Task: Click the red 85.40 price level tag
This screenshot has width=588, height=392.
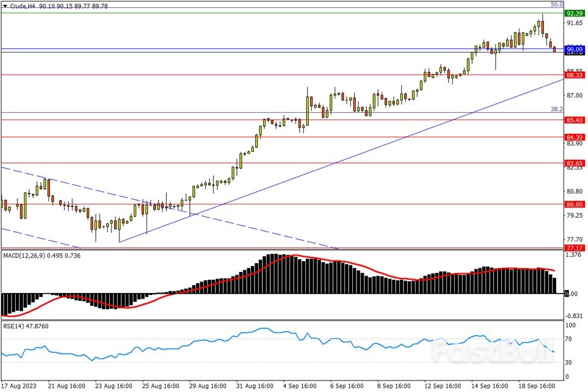Action: point(573,120)
